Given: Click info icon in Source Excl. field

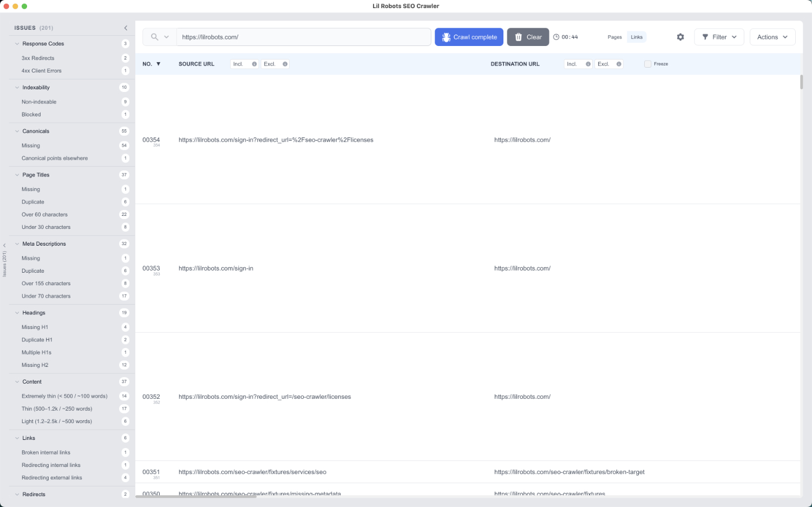Looking at the screenshot, I should click(x=285, y=64).
